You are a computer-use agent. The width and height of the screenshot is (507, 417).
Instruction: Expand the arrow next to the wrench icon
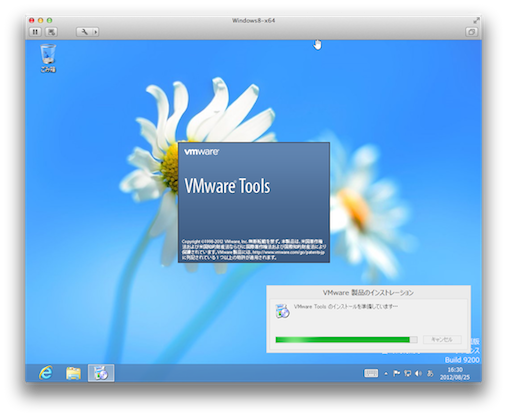tap(96, 32)
